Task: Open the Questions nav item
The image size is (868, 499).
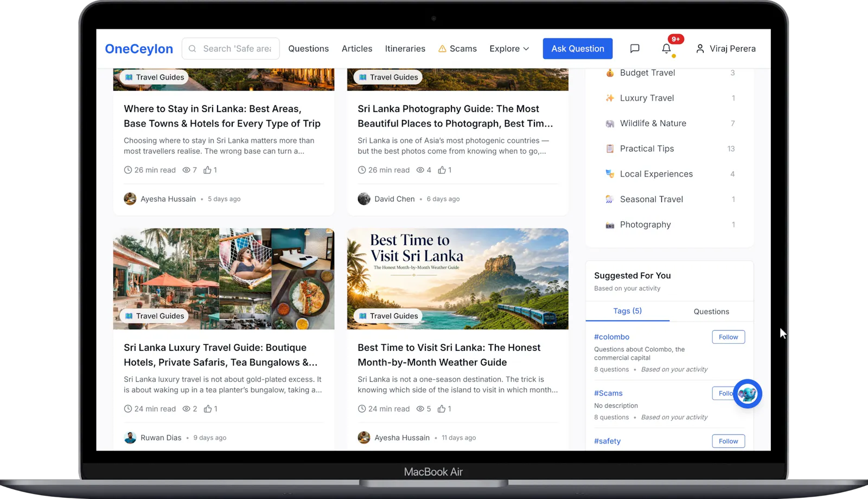Action: pyautogui.click(x=309, y=49)
